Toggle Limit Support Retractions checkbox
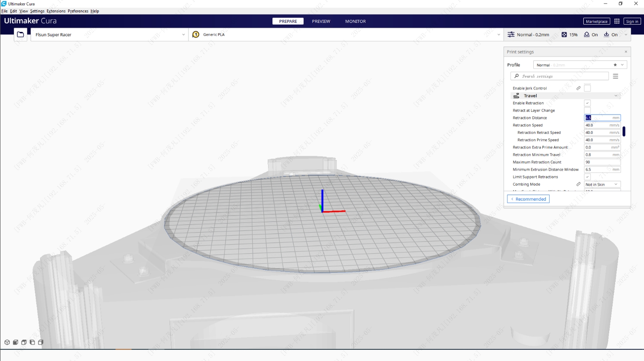This screenshot has height=361, width=644. point(587,177)
